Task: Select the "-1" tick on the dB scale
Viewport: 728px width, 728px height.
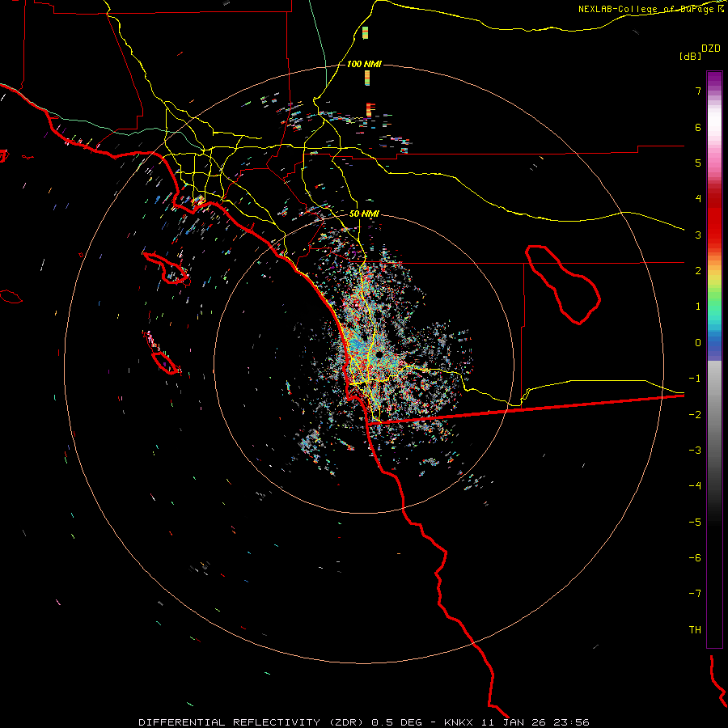Action: coord(695,379)
